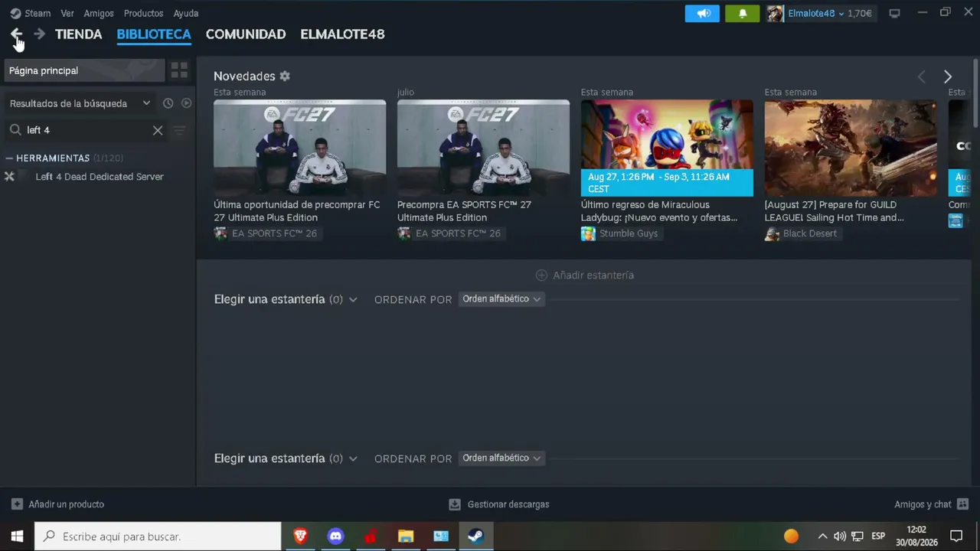Open the blue megaphone announcements button

[702, 13]
